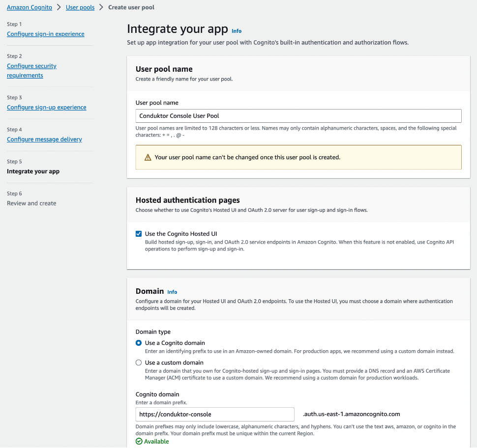
Task: Select Integrate your app step
Action: point(33,171)
